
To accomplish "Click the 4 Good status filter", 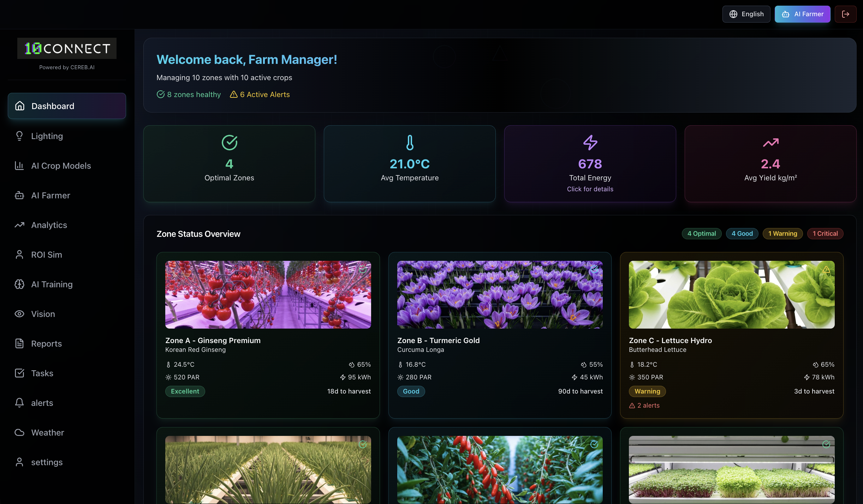I will tap(742, 233).
